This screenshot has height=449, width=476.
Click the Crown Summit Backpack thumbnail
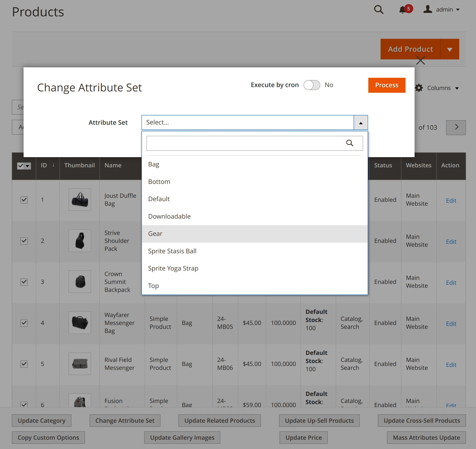tap(80, 281)
